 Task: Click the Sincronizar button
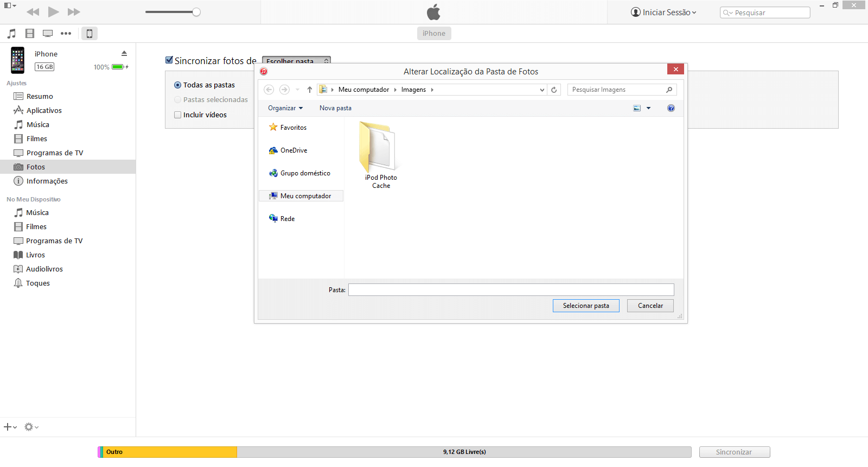[735, 452]
